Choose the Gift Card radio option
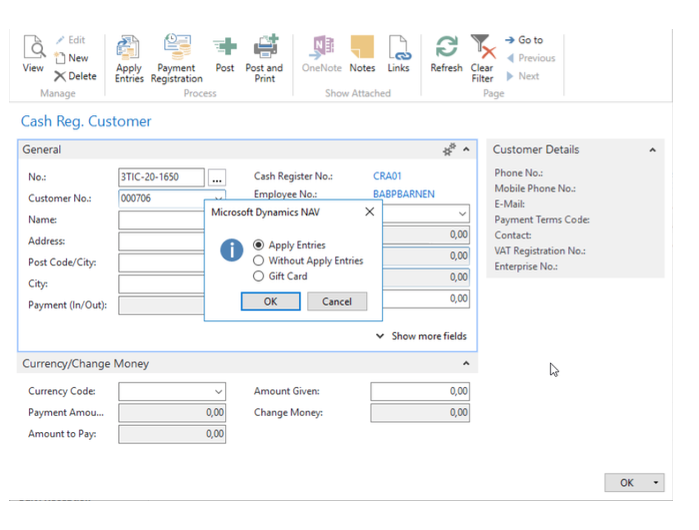Image resolution: width=699 pixels, height=530 pixels. point(259,276)
